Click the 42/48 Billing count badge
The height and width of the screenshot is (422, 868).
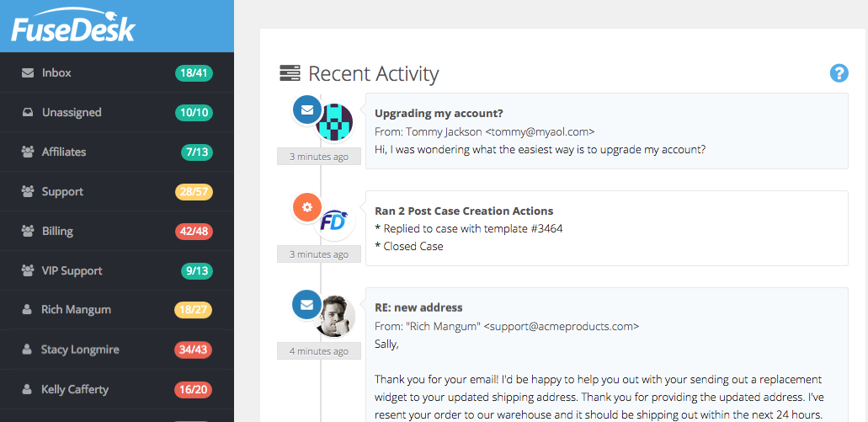194,232
